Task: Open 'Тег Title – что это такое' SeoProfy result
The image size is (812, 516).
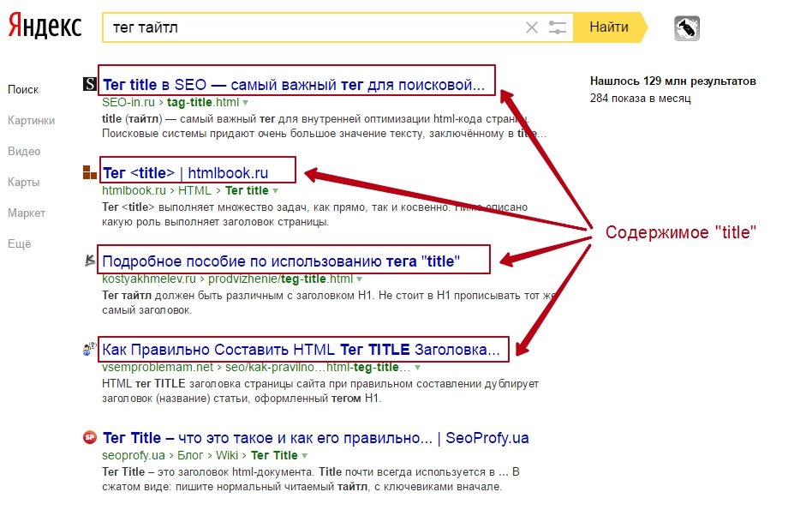Action: coord(316,438)
